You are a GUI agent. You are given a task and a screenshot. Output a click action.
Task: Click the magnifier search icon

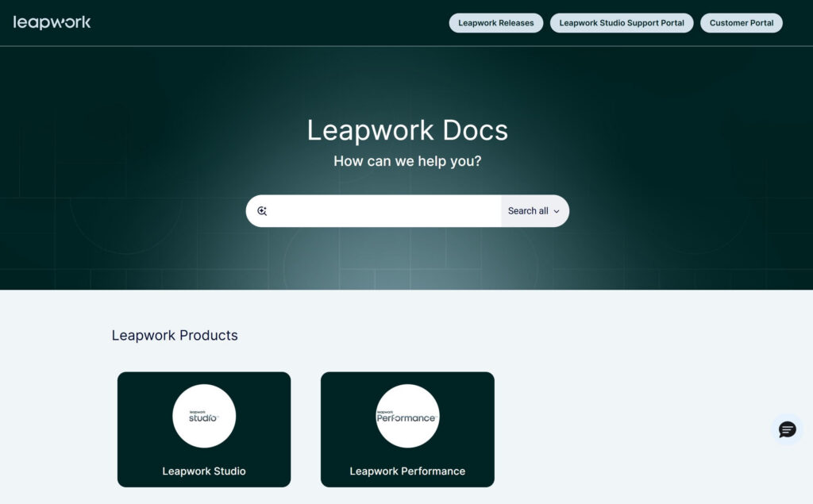(263, 211)
